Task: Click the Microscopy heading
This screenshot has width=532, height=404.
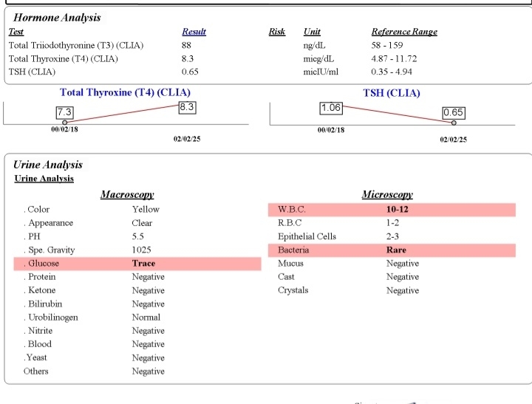Action: [x=387, y=194]
